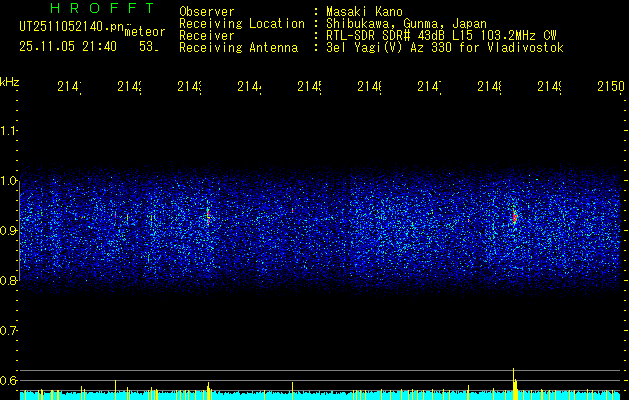This screenshot has width=629, height=400.
Task: Click the 'Receiving Location' label
Action: click(x=242, y=24)
